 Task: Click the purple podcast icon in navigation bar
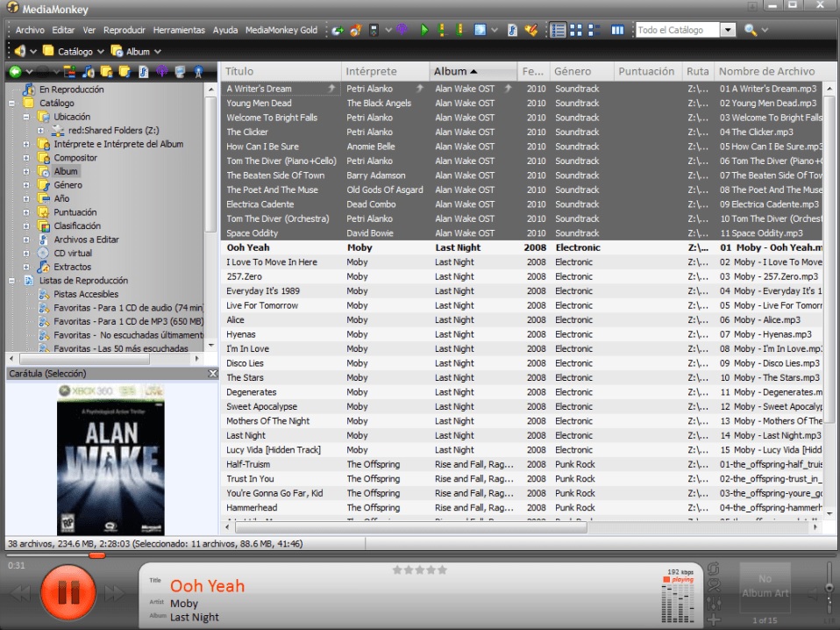[162, 71]
